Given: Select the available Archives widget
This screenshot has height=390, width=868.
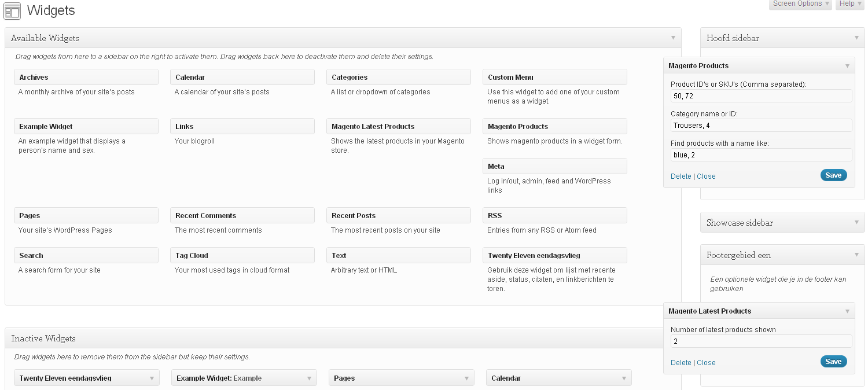Looking at the screenshot, I should (x=86, y=77).
